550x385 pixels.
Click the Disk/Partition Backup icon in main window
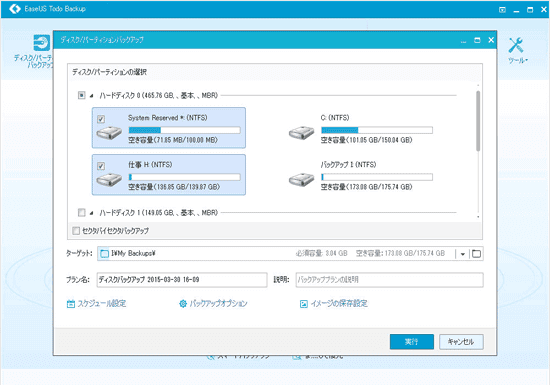[42, 43]
